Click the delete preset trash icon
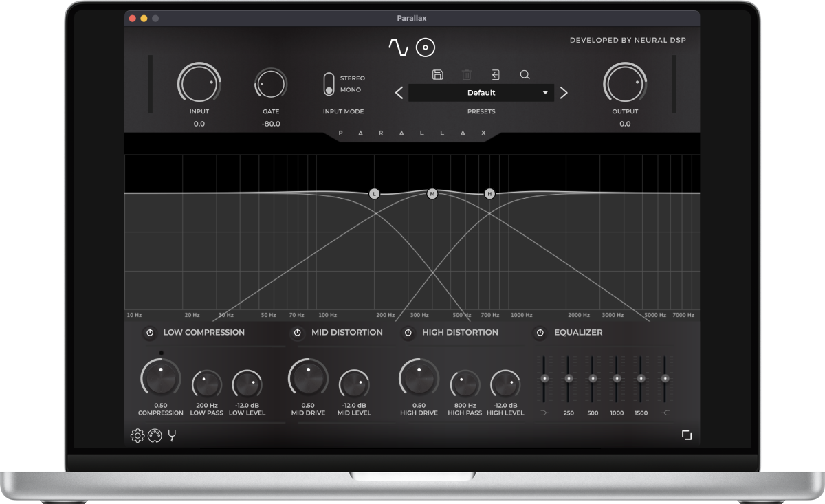 (x=467, y=74)
